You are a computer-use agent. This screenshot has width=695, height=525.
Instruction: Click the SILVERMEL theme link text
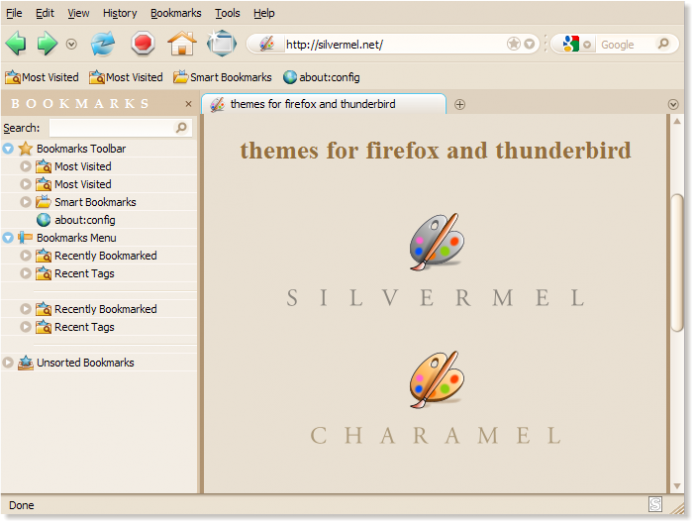(437, 298)
